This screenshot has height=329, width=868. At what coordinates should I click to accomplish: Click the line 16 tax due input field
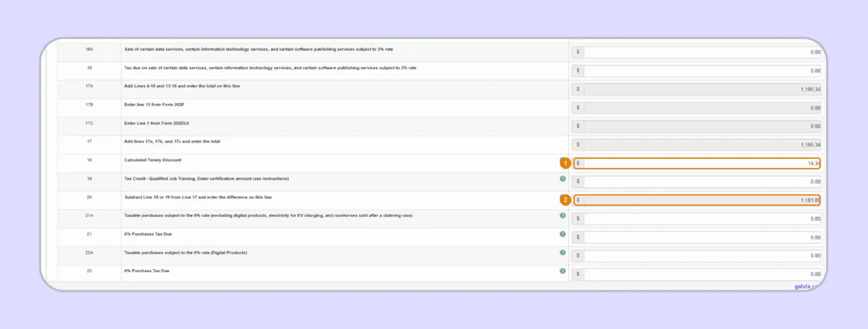pos(702,71)
